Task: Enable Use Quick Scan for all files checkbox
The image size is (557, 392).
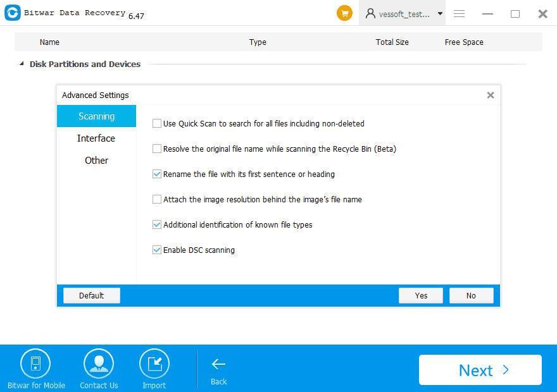Action: pos(157,123)
